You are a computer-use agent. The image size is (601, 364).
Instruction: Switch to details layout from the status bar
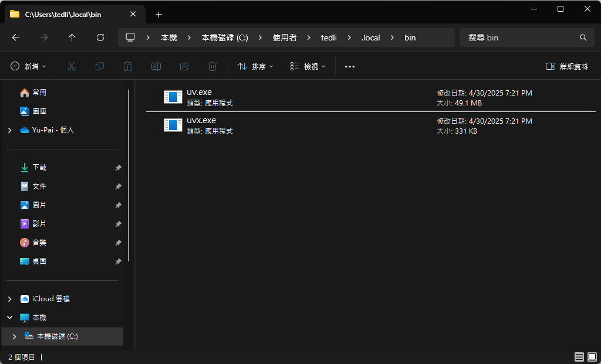(x=579, y=356)
